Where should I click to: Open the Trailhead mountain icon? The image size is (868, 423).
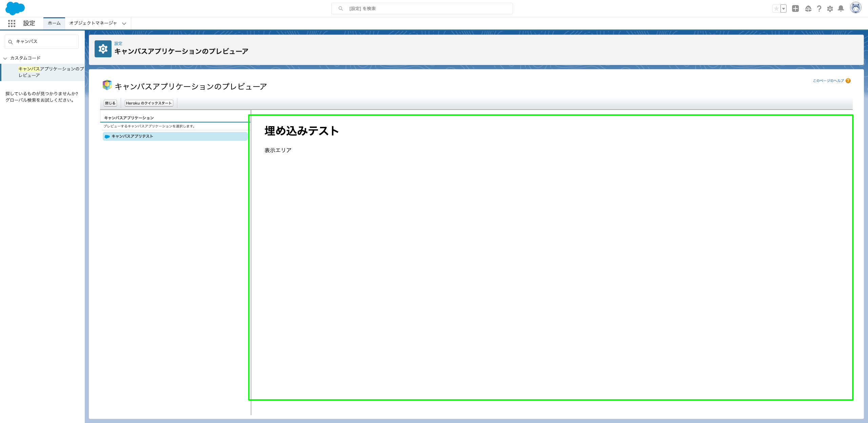(808, 8)
